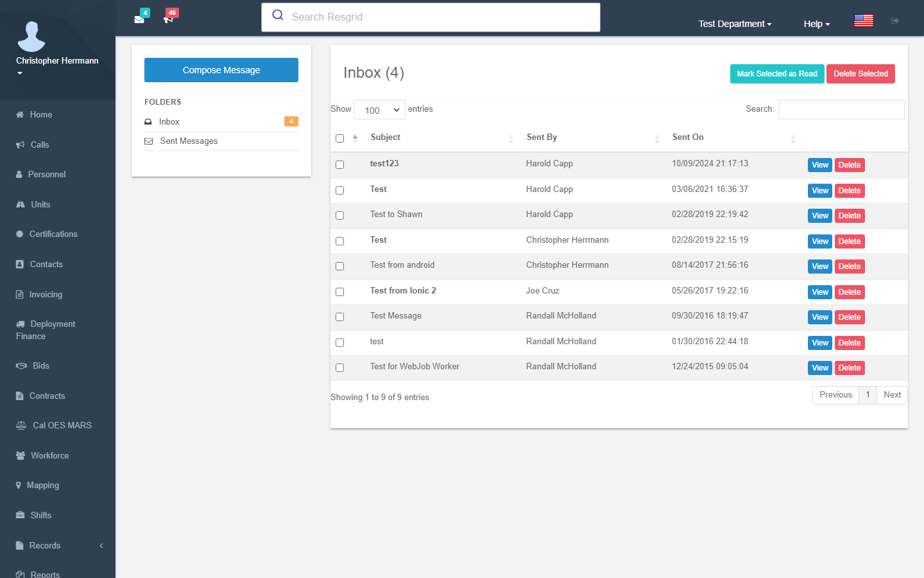
Task: Click the Certifications badge icon in sidebar
Action: 20,234
